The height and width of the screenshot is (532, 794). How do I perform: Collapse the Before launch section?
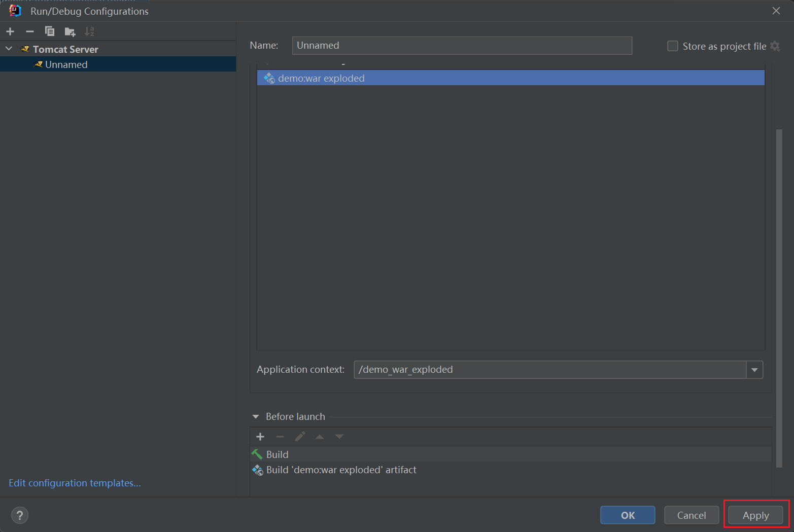pyautogui.click(x=256, y=416)
